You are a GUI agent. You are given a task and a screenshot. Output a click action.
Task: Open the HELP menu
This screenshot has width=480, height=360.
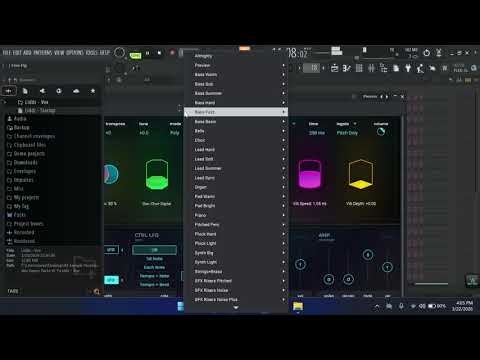pyautogui.click(x=105, y=53)
